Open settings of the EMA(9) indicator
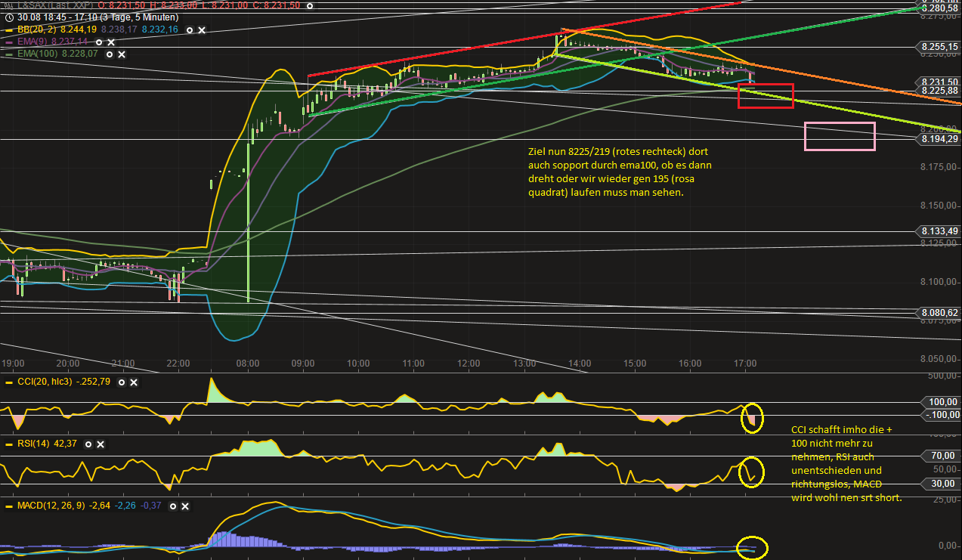 99,42
